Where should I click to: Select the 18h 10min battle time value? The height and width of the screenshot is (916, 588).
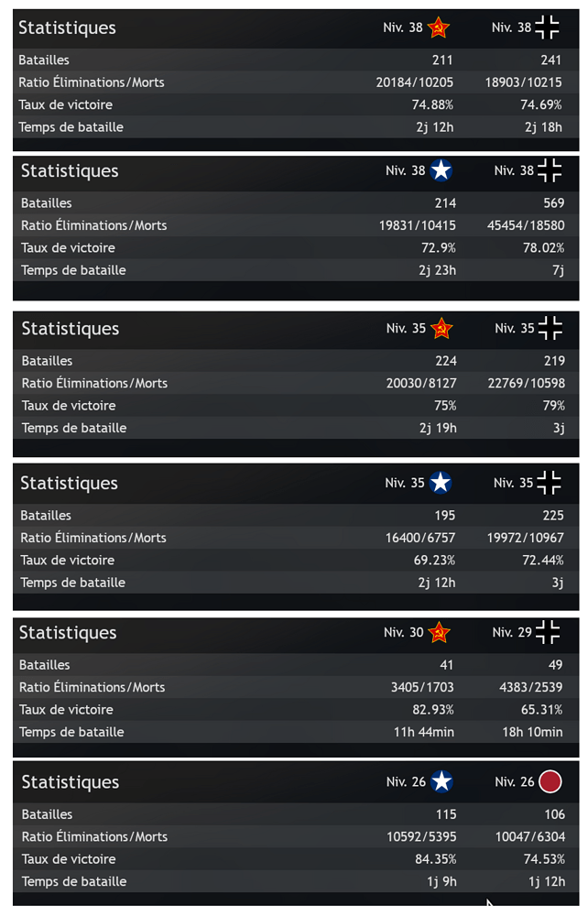coord(532,732)
